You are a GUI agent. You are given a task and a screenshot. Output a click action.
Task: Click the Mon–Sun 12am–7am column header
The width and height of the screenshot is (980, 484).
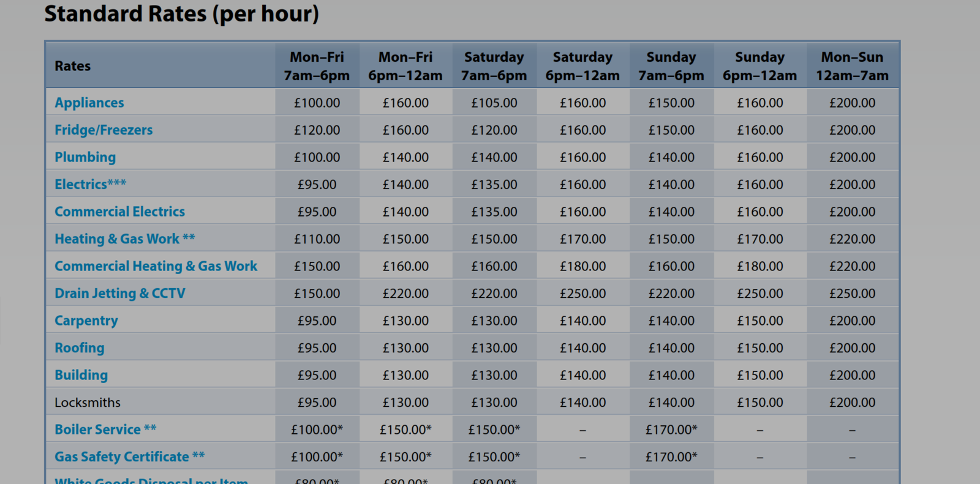click(852, 66)
